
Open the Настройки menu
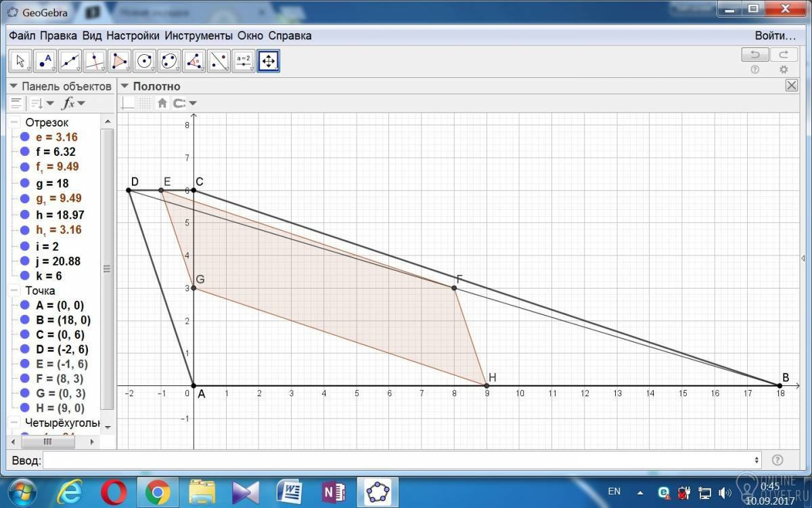133,36
